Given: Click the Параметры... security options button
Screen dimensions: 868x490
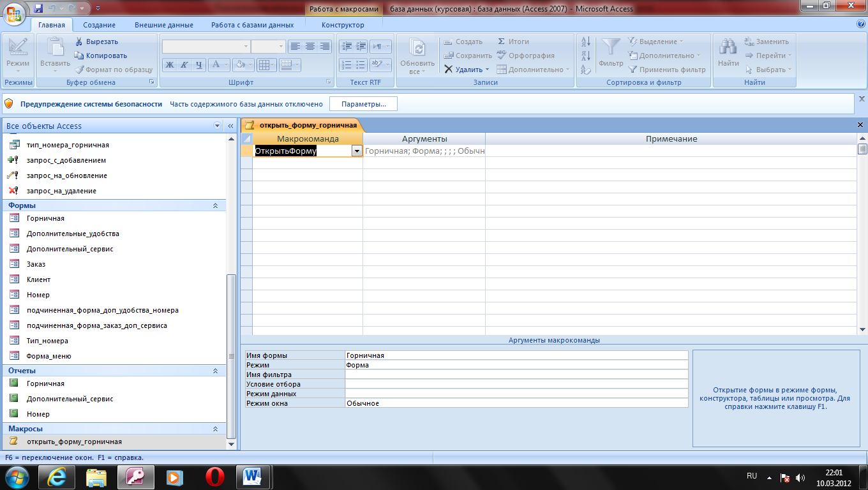Looking at the screenshot, I should pos(363,104).
